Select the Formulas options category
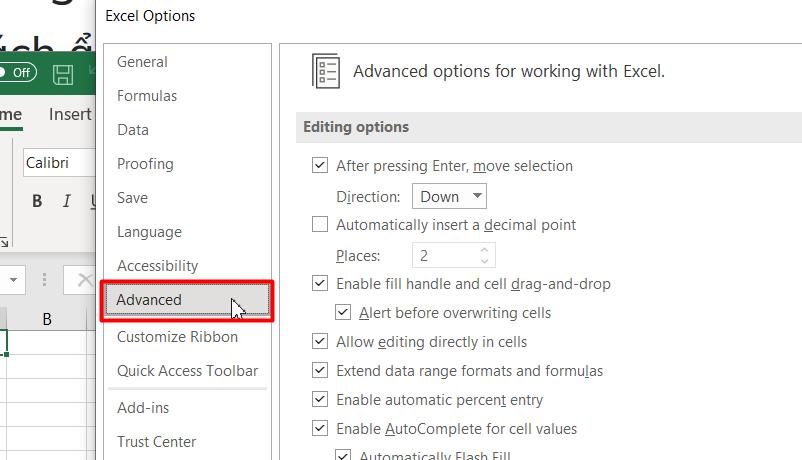 [x=147, y=96]
